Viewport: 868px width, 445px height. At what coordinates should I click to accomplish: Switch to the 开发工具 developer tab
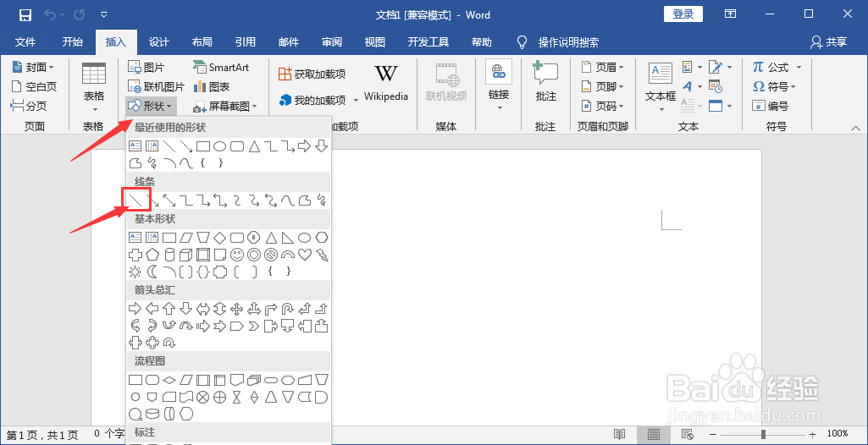pos(428,42)
